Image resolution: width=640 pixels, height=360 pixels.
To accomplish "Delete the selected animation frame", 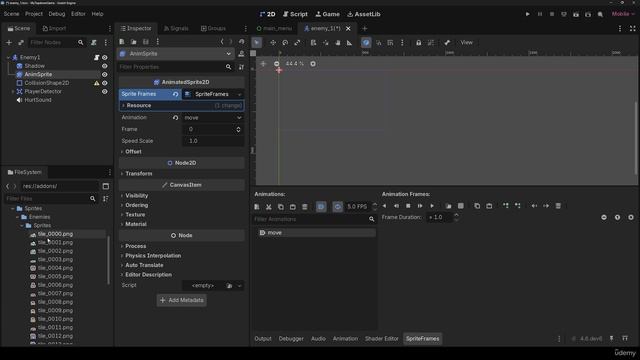I will tap(558, 206).
